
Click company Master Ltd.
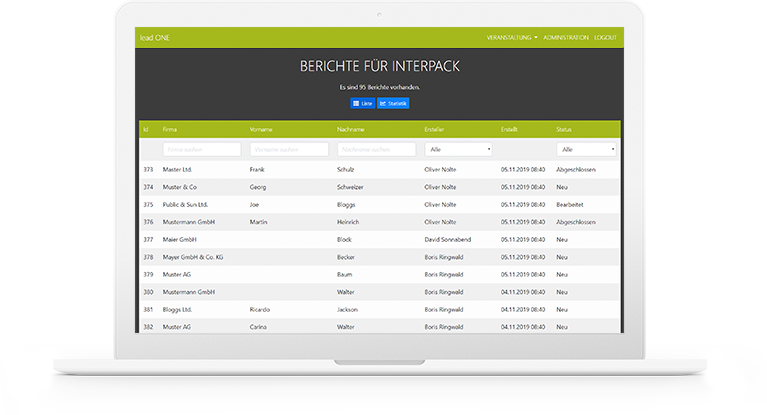click(x=177, y=170)
